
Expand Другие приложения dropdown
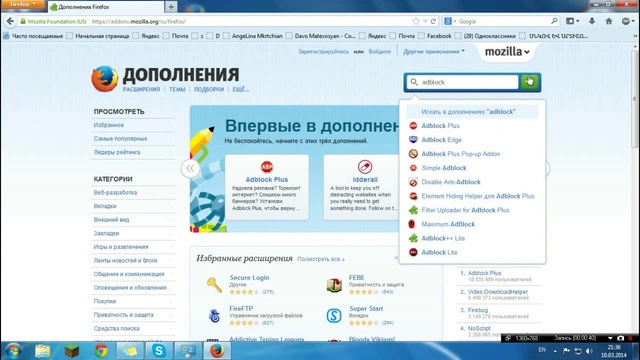pyautogui.click(x=434, y=51)
